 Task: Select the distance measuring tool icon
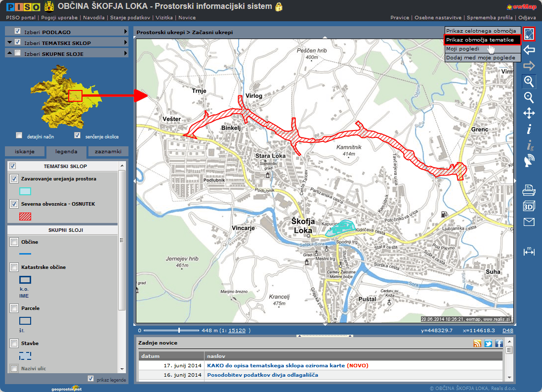(x=529, y=251)
